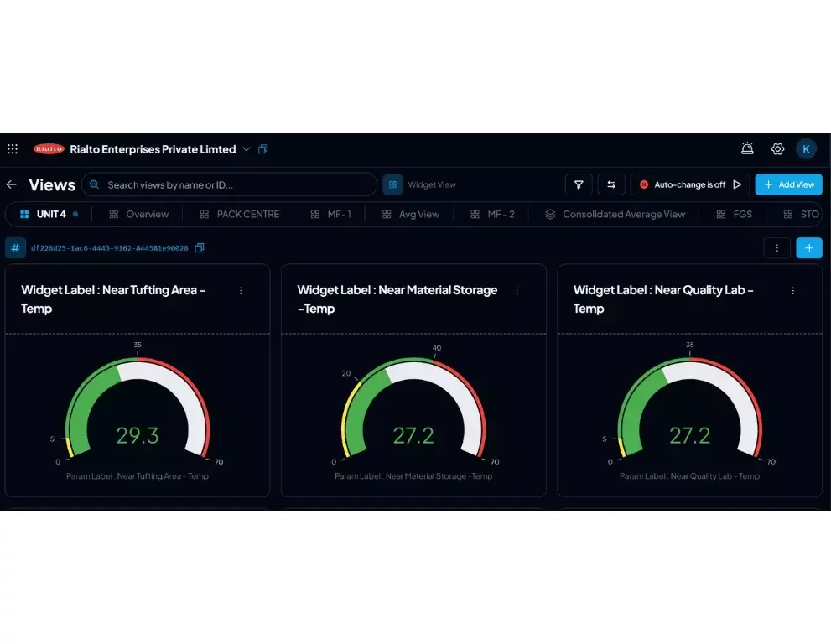The height and width of the screenshot is (644, 831).
Task: Click the widget view grid icon beside search
Action: (392, 184)
